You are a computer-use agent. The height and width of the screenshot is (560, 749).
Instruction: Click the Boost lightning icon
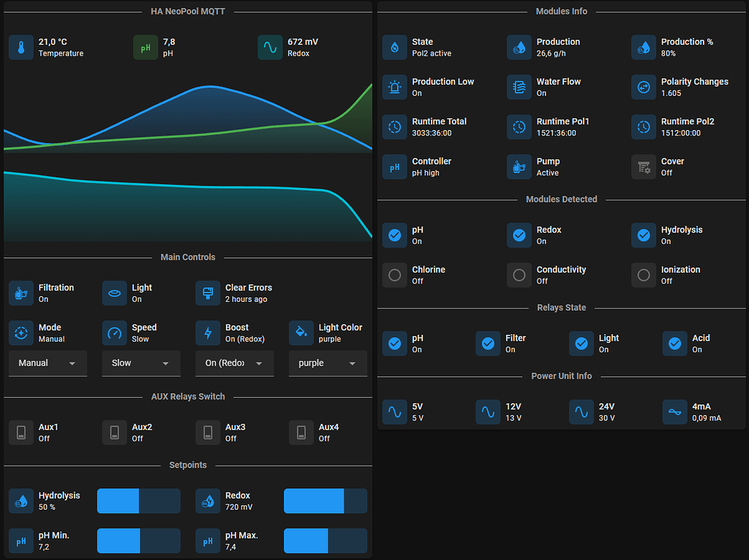click(208, 333)
